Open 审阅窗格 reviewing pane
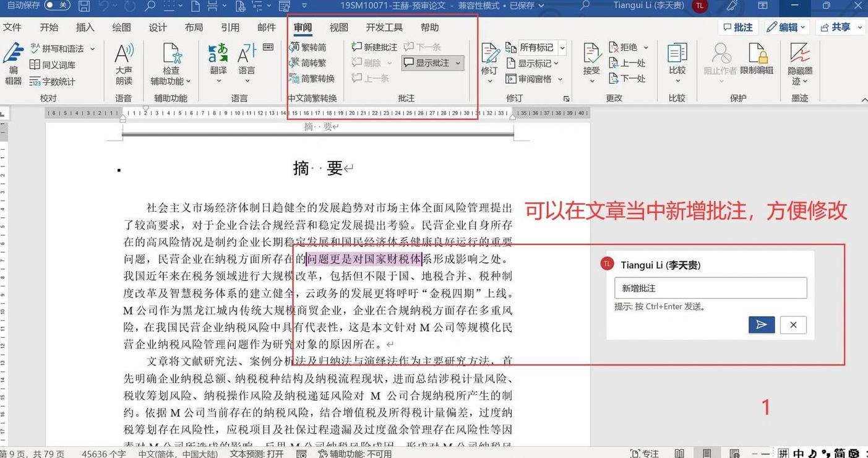The height and width of the screenshot is (458, 868). [528, 79]
